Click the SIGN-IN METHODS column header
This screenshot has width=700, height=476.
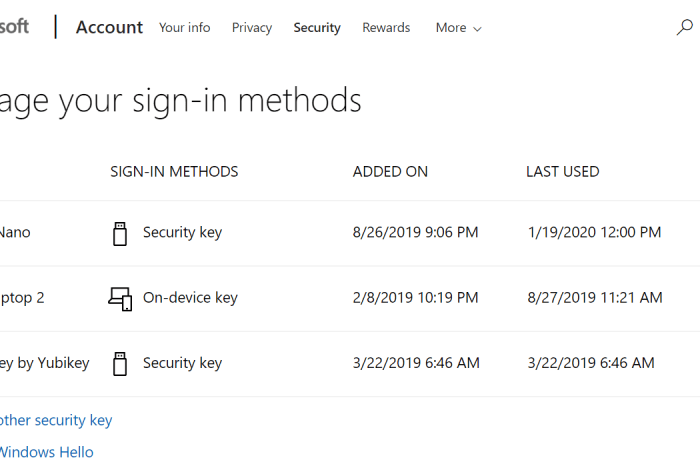(174, 172)
